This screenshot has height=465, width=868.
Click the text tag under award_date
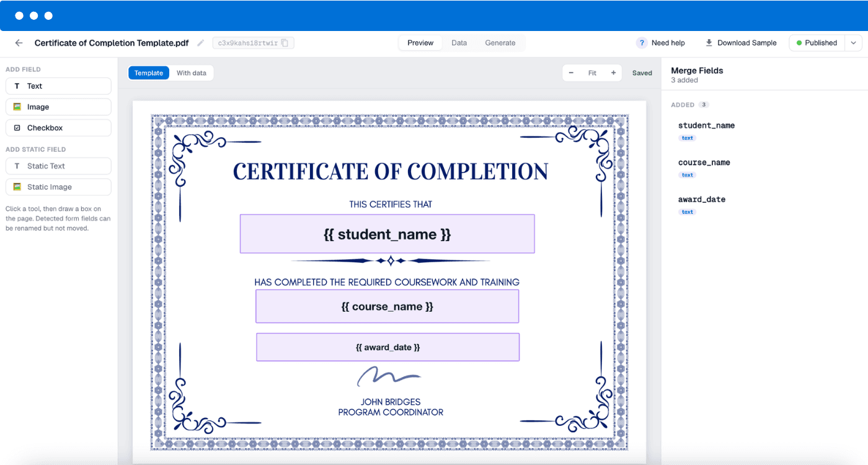tap(688, 212)
